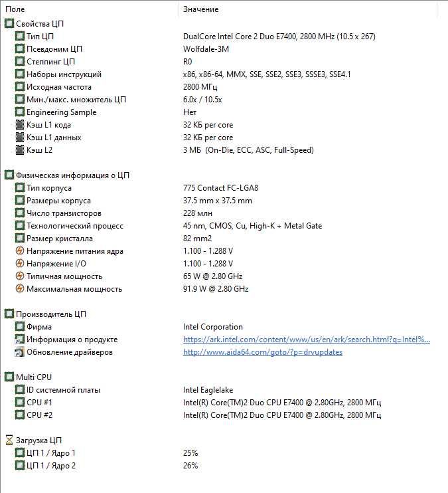Screen dimensions: 448x493
Task: Click the icon beside Число транзисторов
Action: tap(19, 213)
